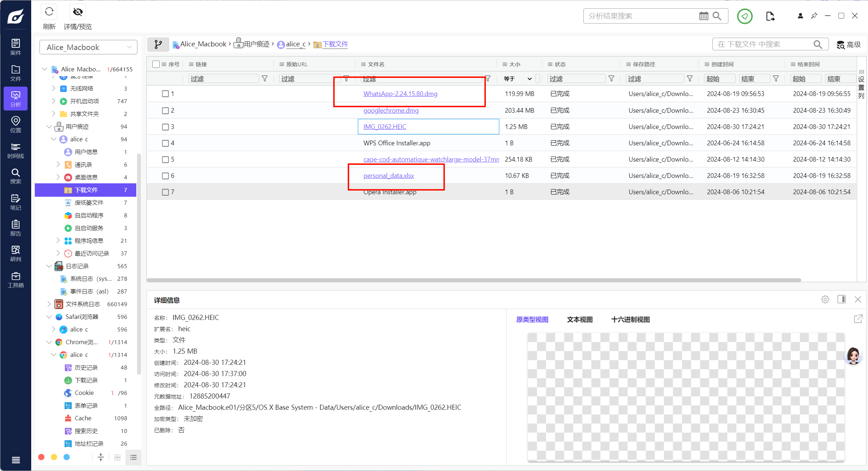Check the box for row 3
Screen dimensions: 868x471
click(165, 127)
